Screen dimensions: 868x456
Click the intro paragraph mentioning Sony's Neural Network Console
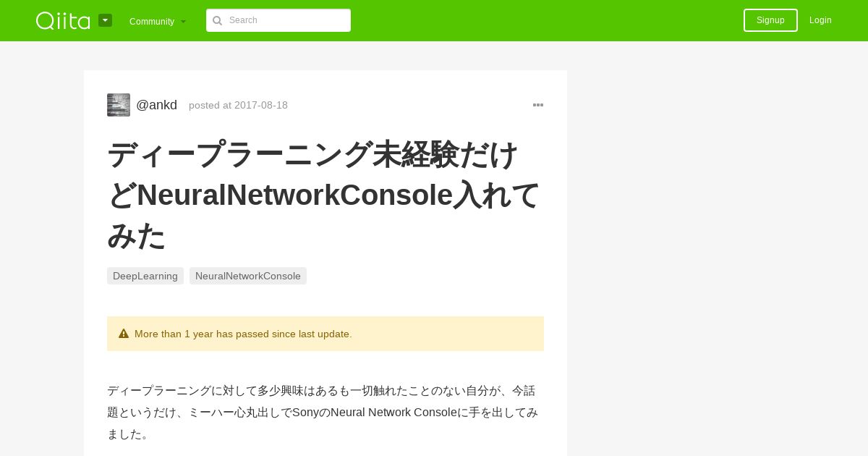324,413
